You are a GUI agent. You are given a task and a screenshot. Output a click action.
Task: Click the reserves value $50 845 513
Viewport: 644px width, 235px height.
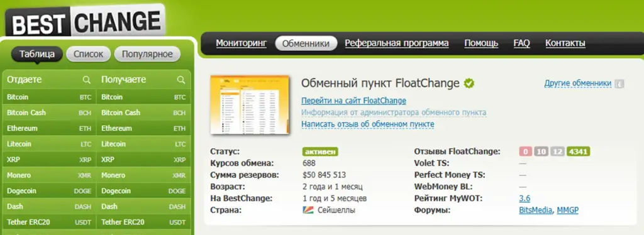324,175
